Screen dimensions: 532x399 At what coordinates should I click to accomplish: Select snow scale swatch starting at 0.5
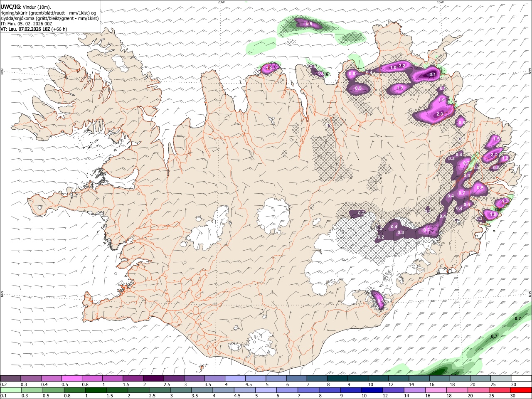(71, 378)
